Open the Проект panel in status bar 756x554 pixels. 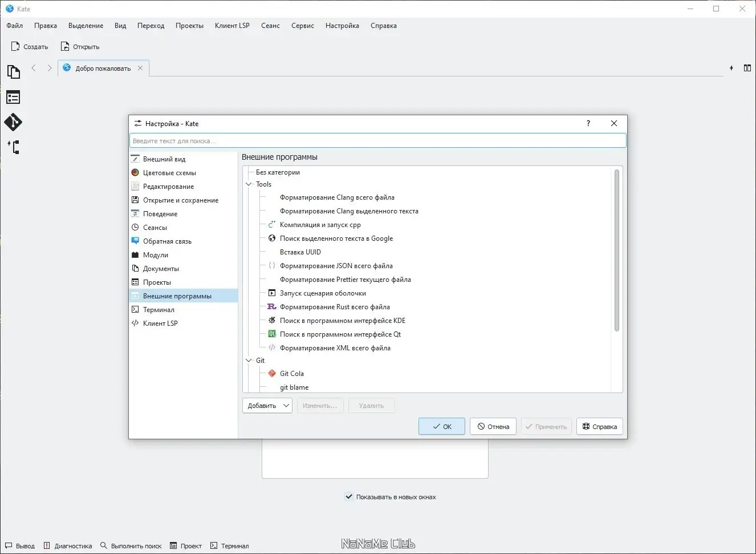(x=186, y=546)
